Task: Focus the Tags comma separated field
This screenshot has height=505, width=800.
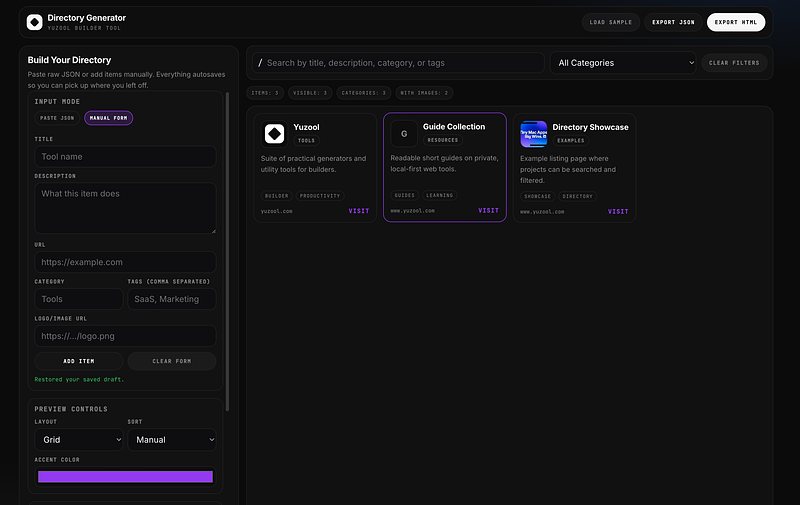Action: pos(172,299)
